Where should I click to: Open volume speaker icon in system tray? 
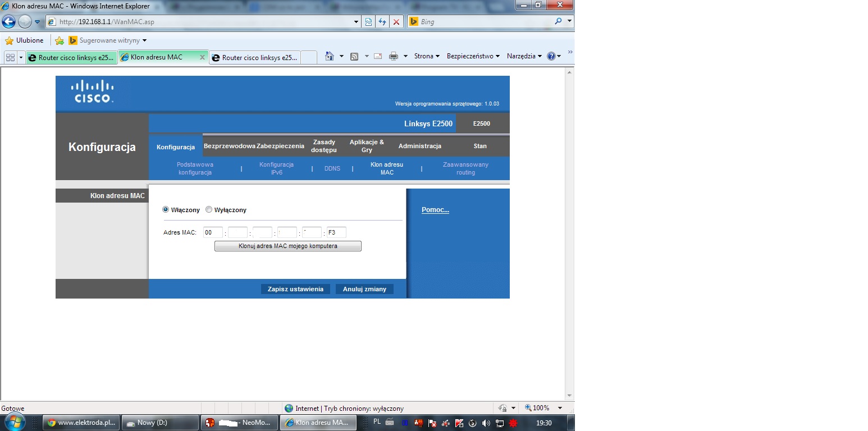486,423
